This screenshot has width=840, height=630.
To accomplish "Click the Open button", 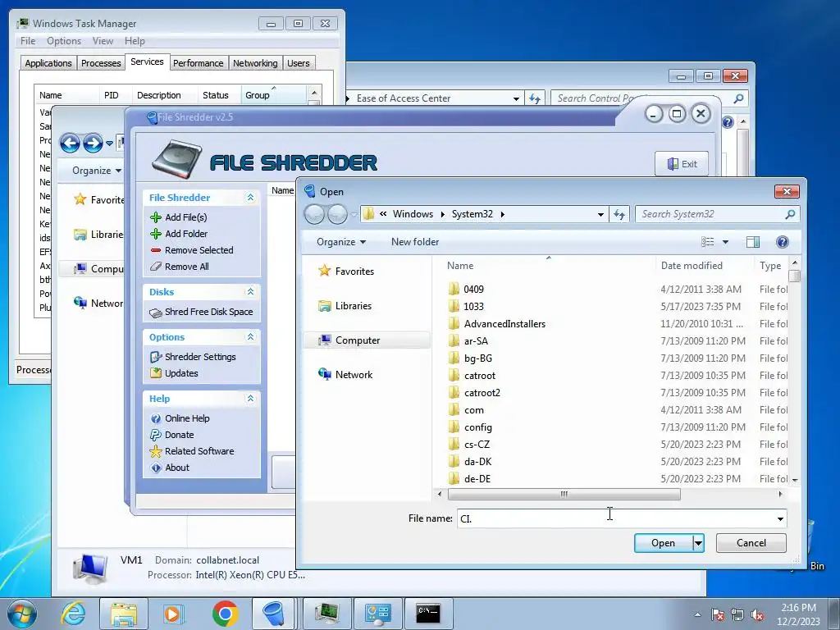I will click(663, 543).
